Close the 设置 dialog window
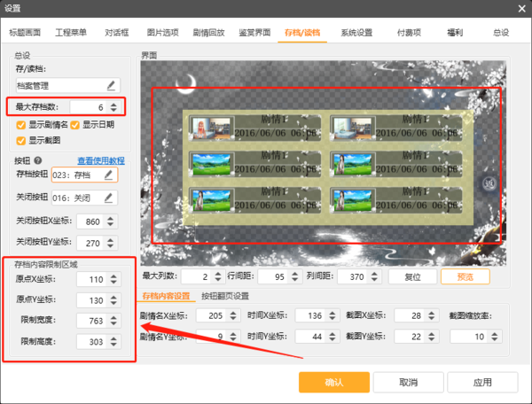The image size is (532, 404). point(519,8)
